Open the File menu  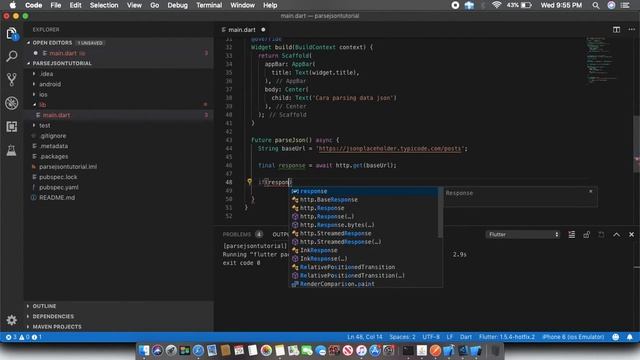pyautogui.click(x=56, y=5)
